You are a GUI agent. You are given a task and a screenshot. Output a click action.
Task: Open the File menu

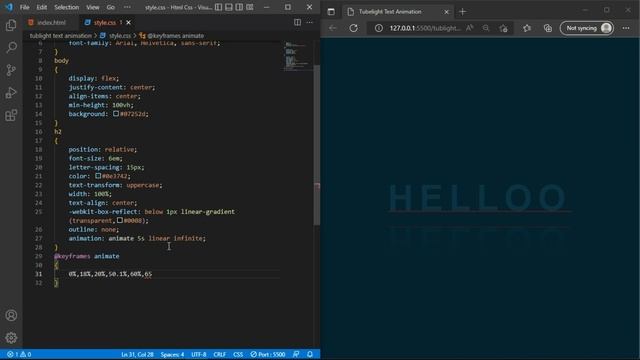coord(24,7)
